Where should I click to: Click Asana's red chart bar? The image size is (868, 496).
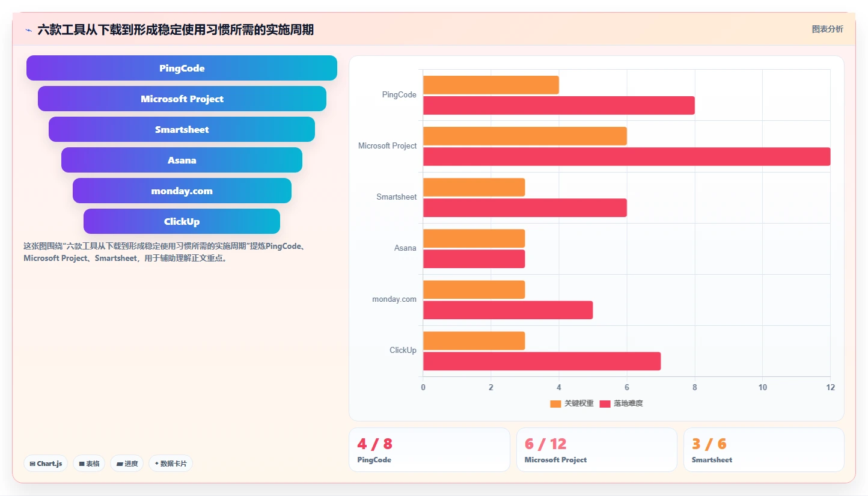474,259
